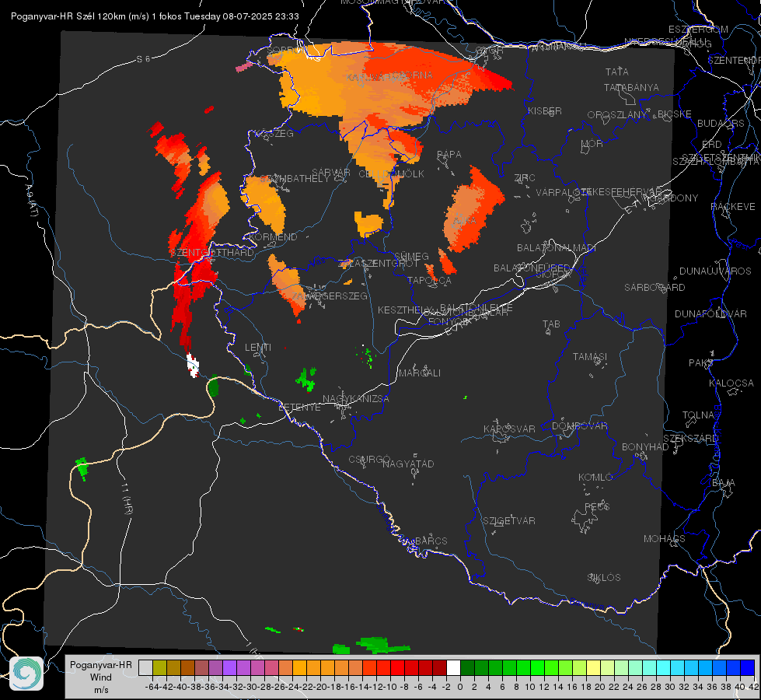Click the KOMLO city label
This screenshot has height=700, width=761.
[595, 478]
